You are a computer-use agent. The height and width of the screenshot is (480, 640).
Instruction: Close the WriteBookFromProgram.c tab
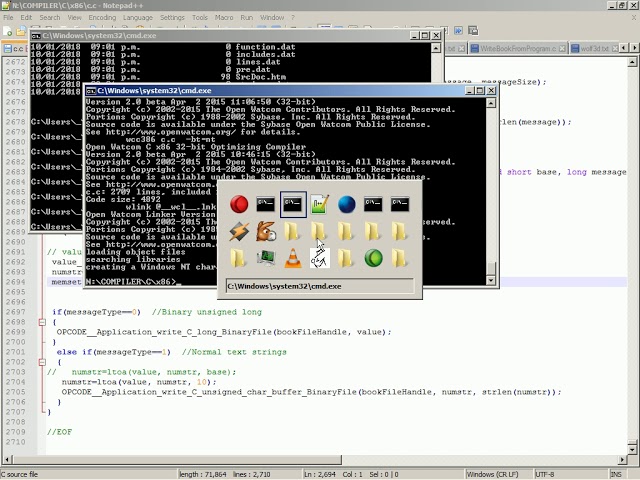[x=562, y=49]
